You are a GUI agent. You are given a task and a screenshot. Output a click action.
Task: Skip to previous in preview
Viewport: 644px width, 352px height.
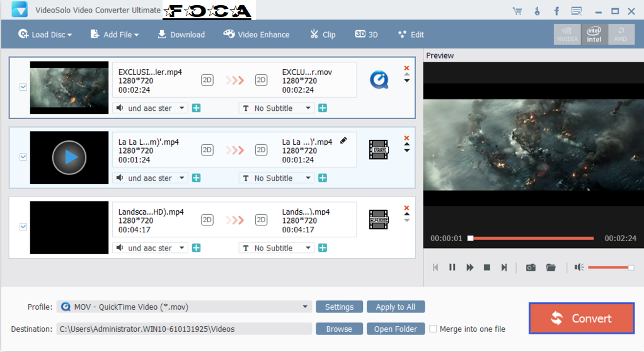435,268
